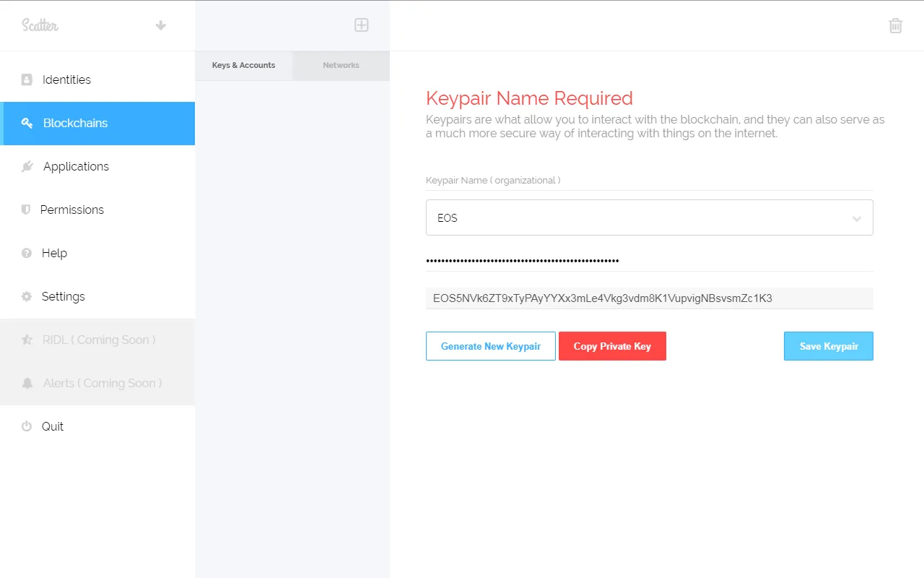Open Permissions in the sidebar
This screenshot has width=924, height=578.
tap(97, 210)
